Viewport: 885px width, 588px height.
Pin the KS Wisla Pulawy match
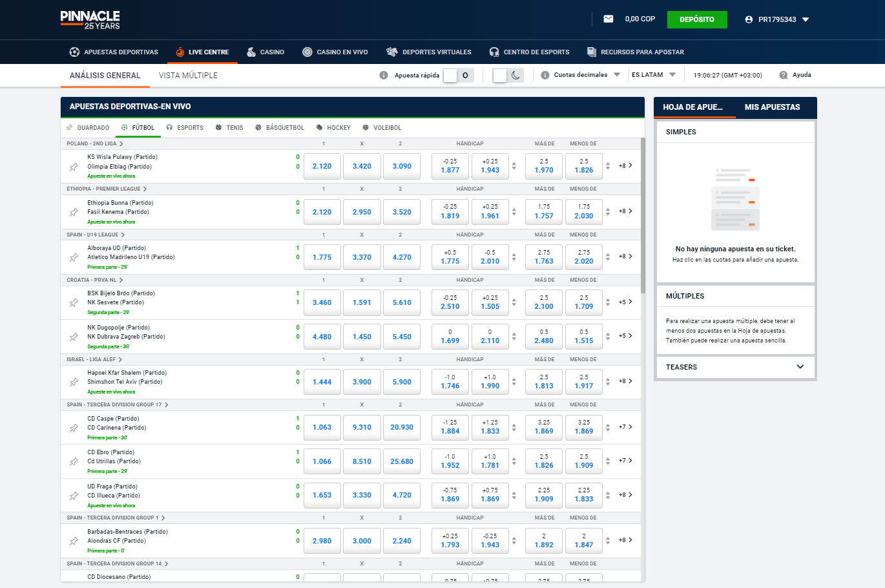[74, 167]
